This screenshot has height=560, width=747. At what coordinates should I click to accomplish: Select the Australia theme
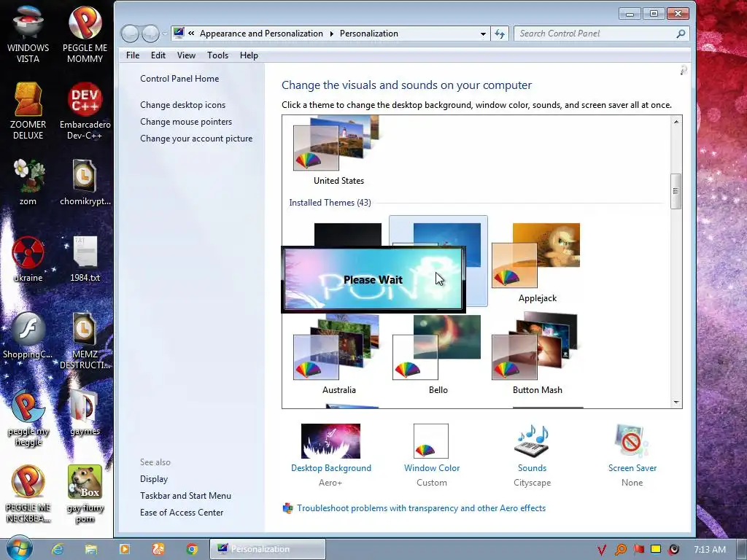pyautogui.click(x=338, y=355)
